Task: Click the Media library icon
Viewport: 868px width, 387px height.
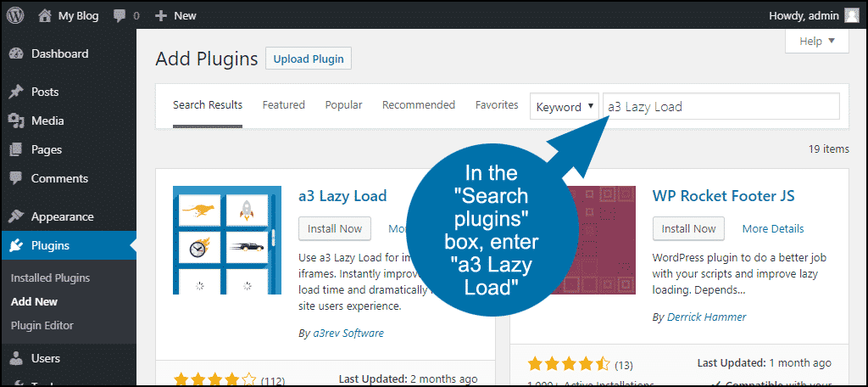Action: point(17,121)
